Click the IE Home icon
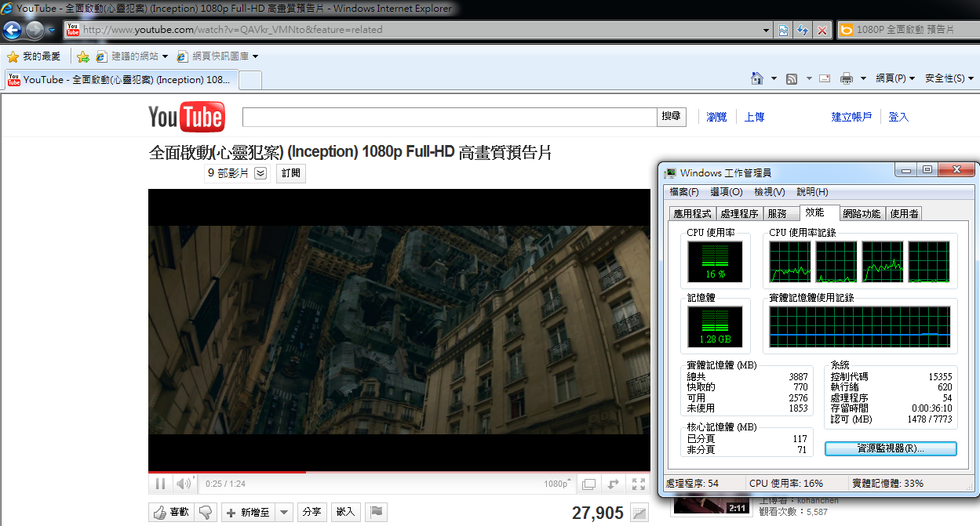 pos(757,78)
